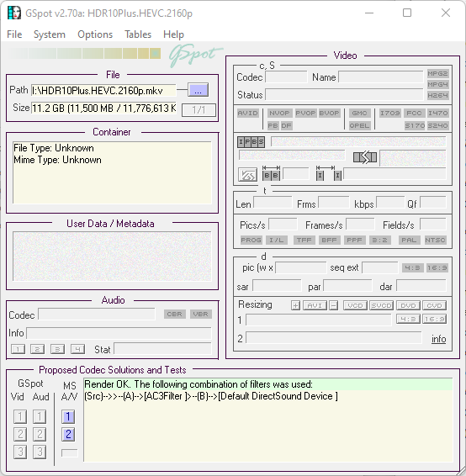Click the BFF field order indicator
The height and width of the screenshot is (476, 466).
[329, 240]
